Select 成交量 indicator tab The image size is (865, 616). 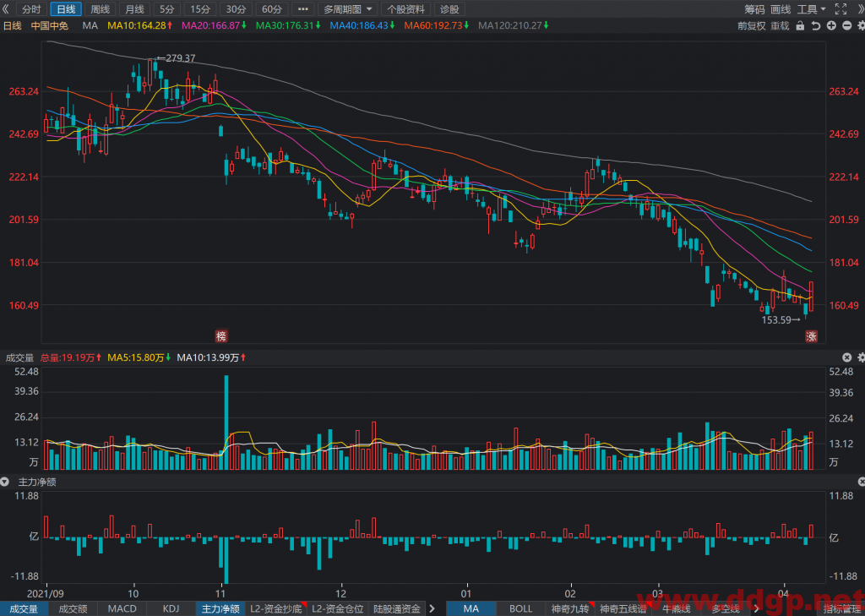pyautogui.click(x=23, y=609)
